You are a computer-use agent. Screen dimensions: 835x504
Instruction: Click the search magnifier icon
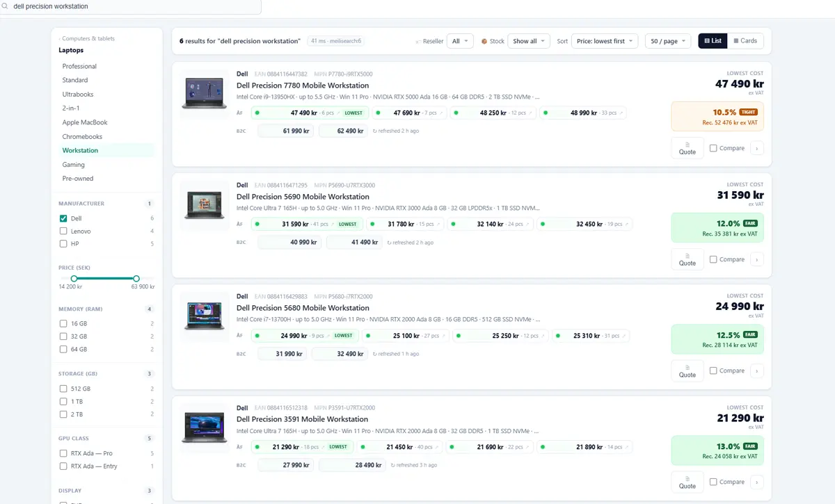tap(6, 6)
